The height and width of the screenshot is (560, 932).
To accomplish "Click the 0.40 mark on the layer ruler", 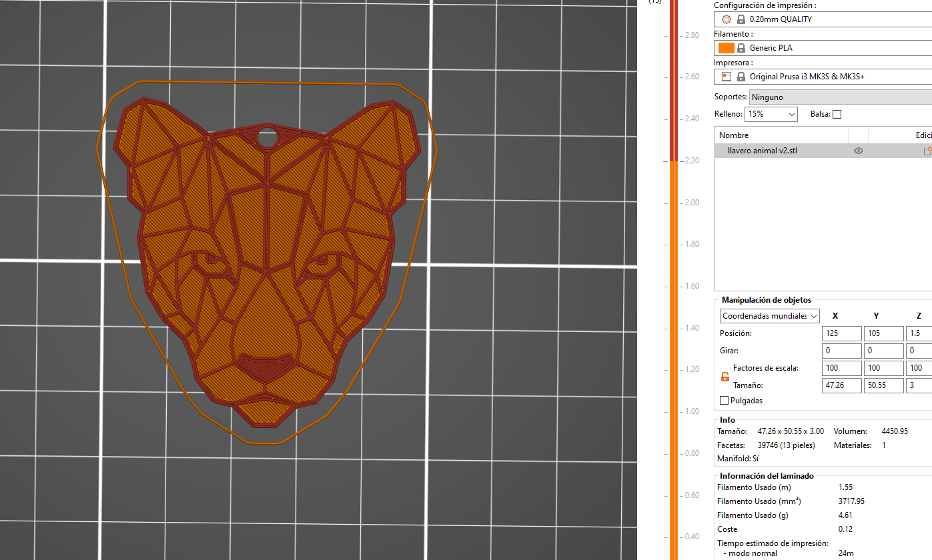I will coord(691,537).
